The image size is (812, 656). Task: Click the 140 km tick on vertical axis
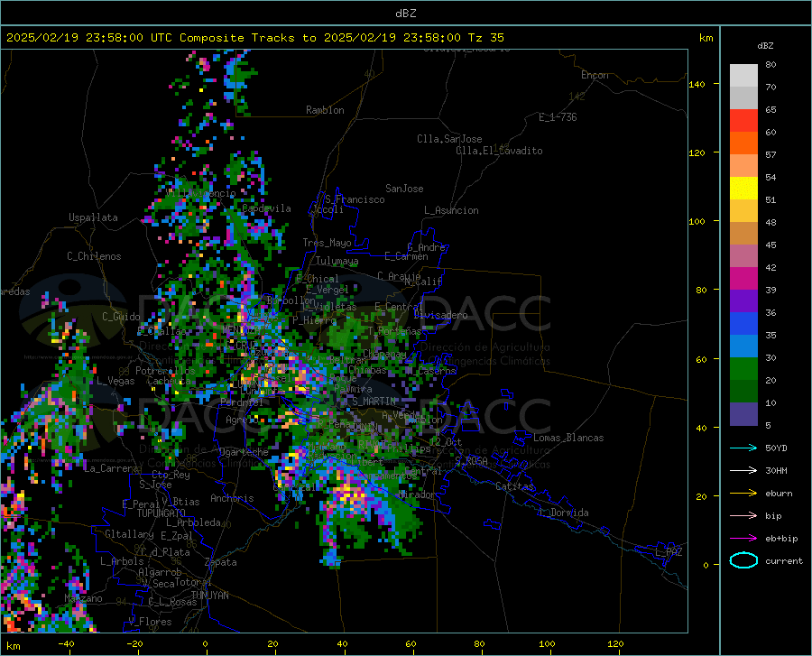pos(697,85)
